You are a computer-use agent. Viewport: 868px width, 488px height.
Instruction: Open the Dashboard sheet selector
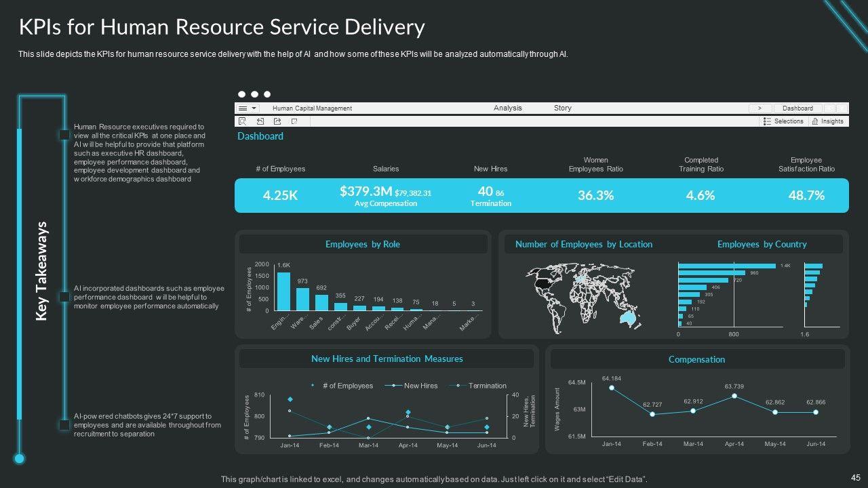click(x=797, y=108)
